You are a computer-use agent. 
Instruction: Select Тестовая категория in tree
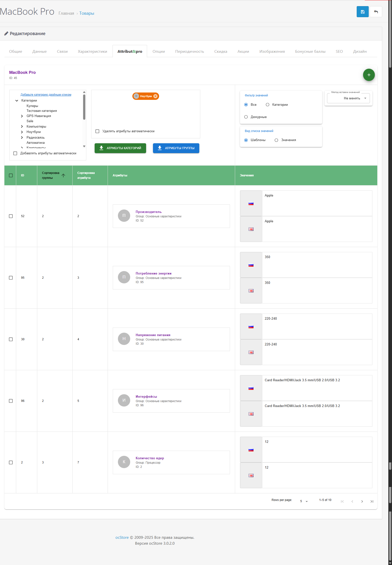(x=41, y=111)
